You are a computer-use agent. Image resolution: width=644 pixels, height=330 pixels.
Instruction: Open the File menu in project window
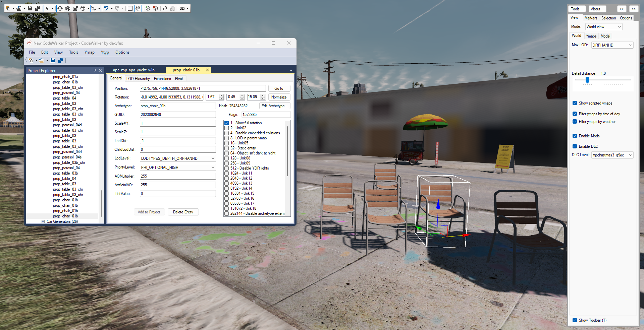[x=32, y=52]
